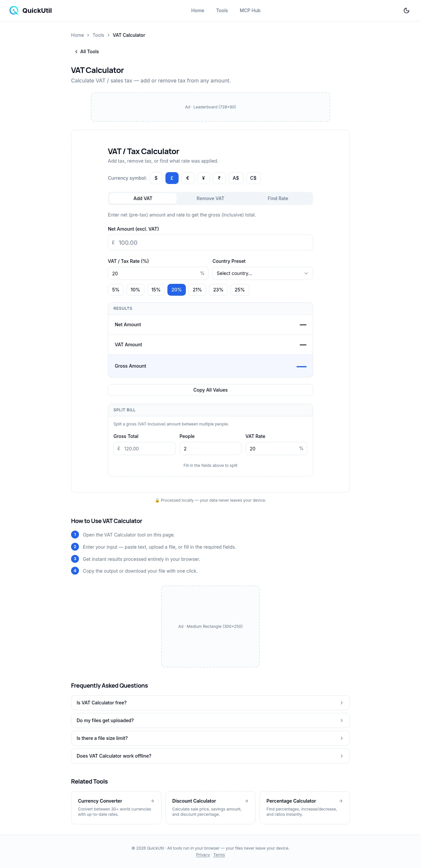Select the 5% rate preset
The height and width of the screenshot is (868, 421).
pyautogui.click(x=115, y=289)
